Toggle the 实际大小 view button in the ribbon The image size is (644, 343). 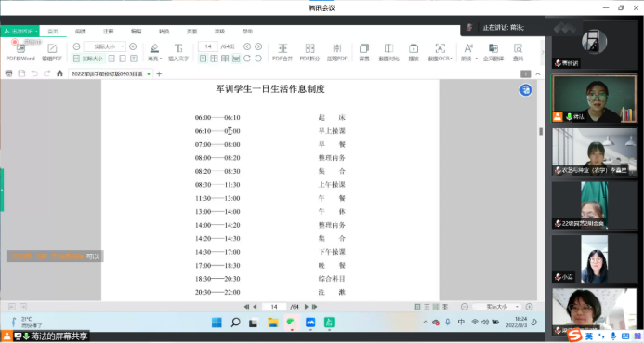88,59
